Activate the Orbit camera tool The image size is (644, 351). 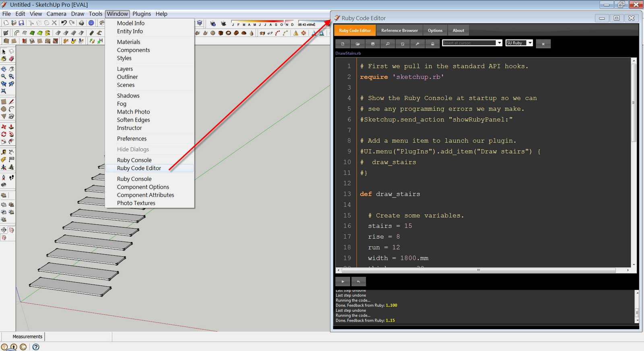coord(4,69)
